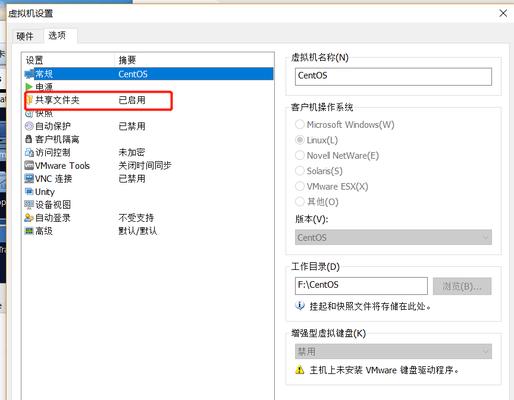Click the 设置 column header
514x400 pixels.
pyautogui.click(x=34, y=60)
